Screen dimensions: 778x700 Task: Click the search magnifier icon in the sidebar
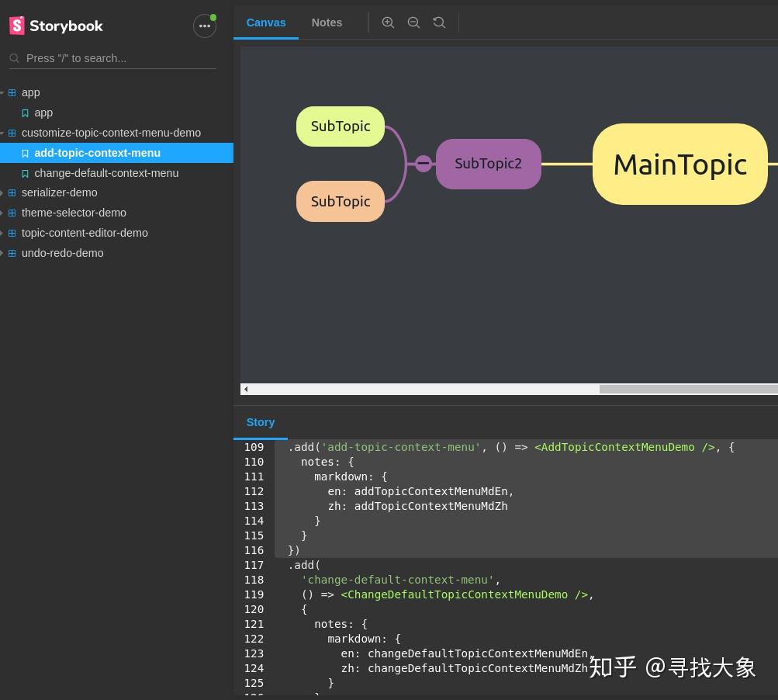click(14, 58)
